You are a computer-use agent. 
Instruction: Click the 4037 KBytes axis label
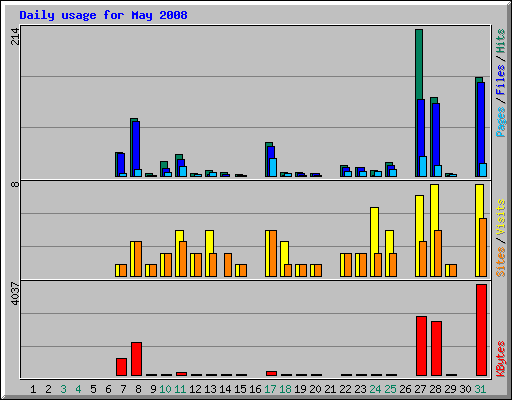click(15, 294)
